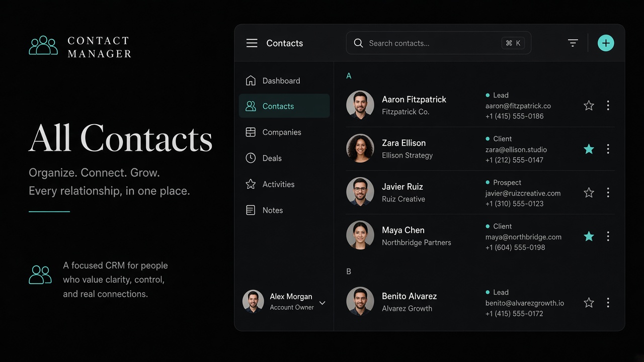
Task: Select the Contacts sidebar item
Action: tap(284, 106)
